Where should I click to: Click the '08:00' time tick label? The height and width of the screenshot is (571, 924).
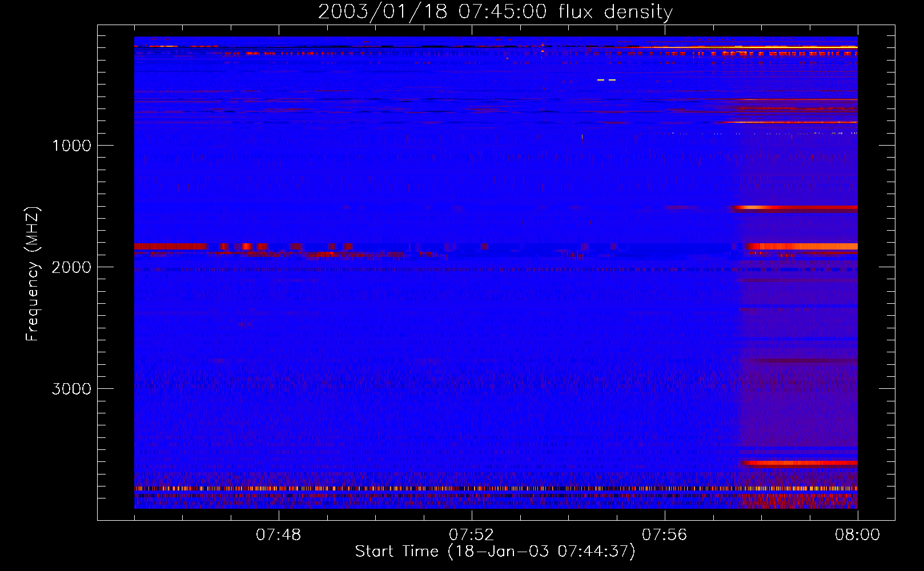point(858,535)
